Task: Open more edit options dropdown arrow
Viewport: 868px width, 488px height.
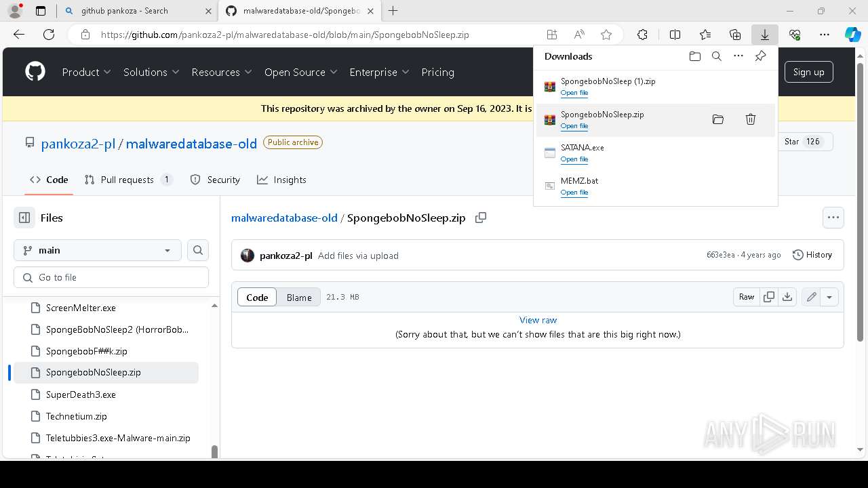Action: (x=829, y=297)
